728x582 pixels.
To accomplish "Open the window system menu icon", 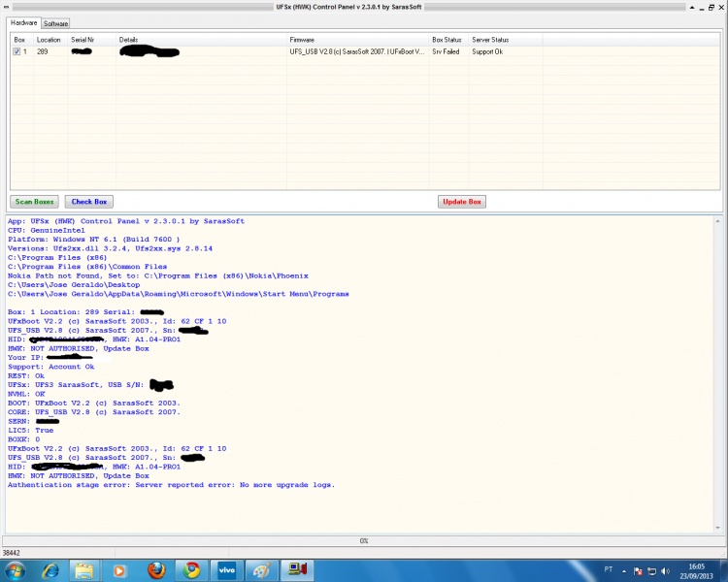I will point(6,7).
